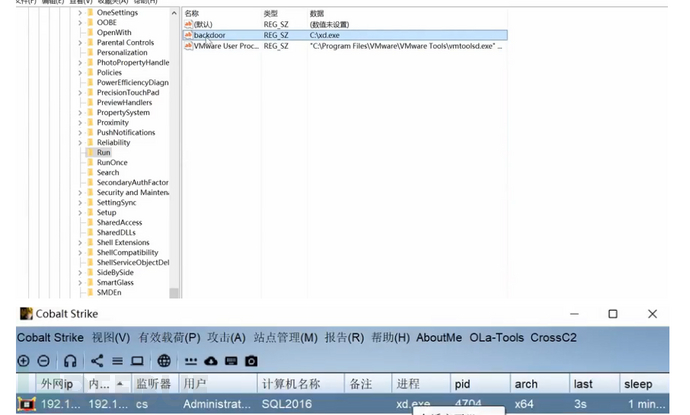Click the registry tree scrollbar thumb

174,293
